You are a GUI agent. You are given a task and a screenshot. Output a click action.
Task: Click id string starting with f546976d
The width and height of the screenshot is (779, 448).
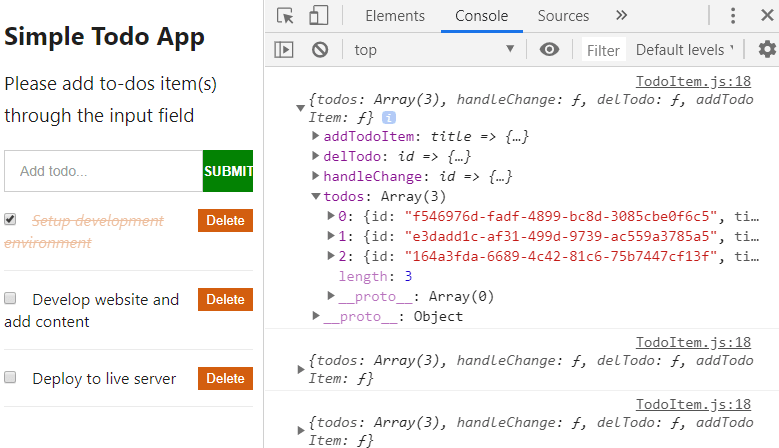click(561, 217)
